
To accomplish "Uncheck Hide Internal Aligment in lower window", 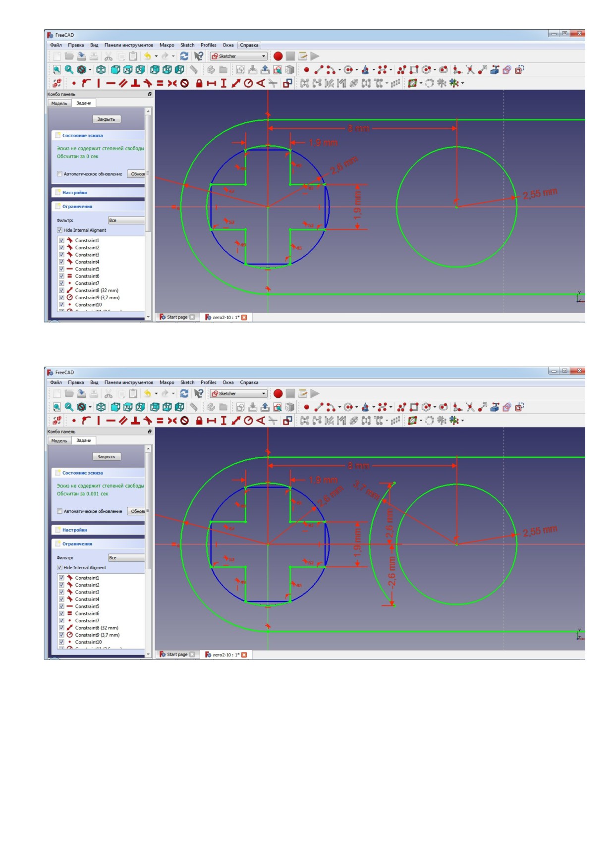I will point(59,568).
